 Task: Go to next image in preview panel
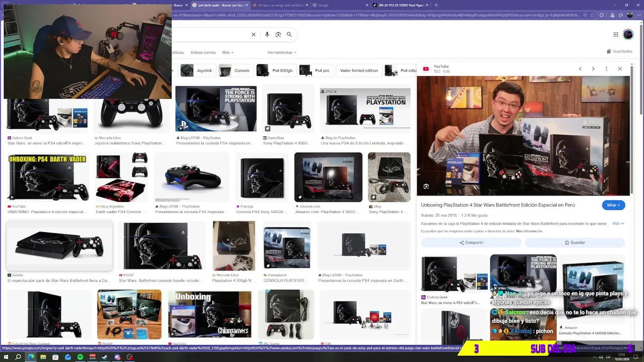pos(593,69)
